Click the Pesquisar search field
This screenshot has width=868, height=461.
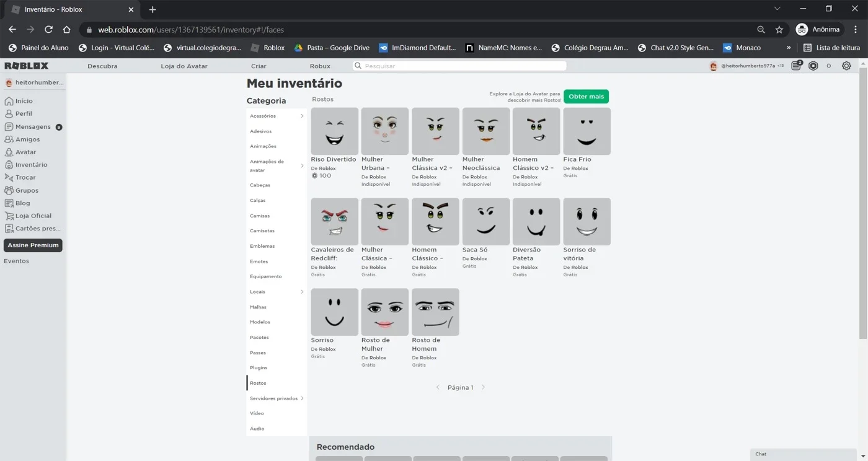pyautogui.click(x=459, y=66)
